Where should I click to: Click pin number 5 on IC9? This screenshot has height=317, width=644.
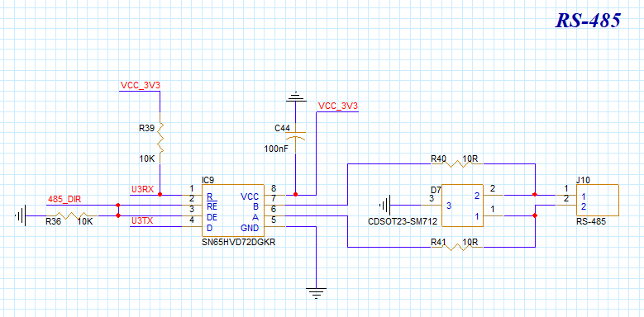point(274,220)
